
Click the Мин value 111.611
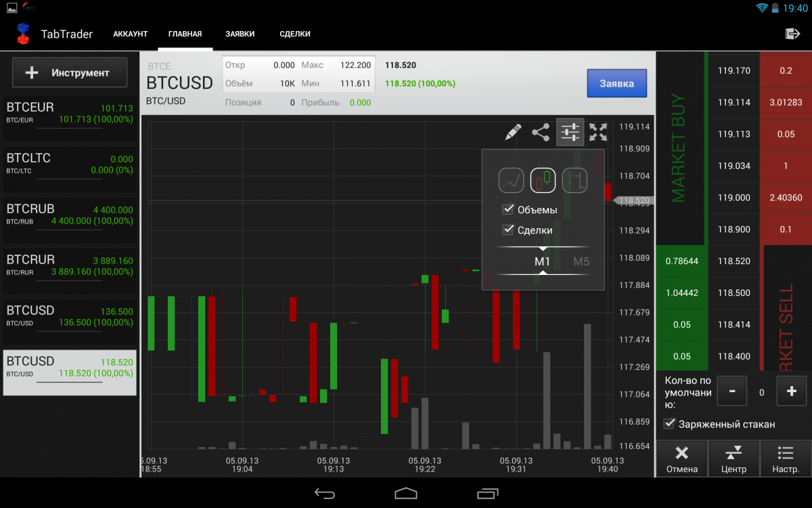pos(355,83)
